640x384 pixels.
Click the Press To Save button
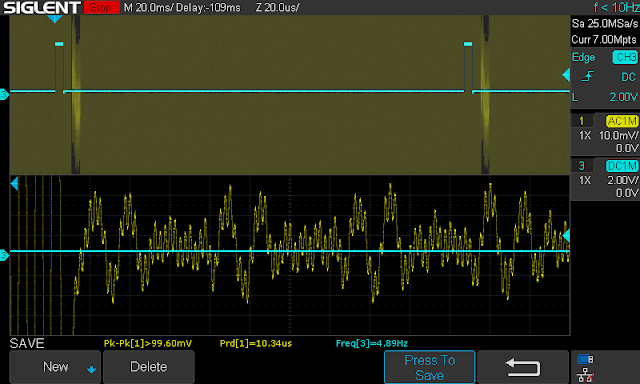coord(429,367)
